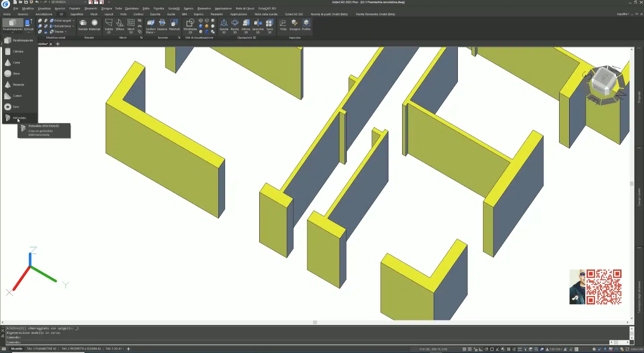Activate Sposta 3D move tool
644x353 pixels.
tap(224, 26)
